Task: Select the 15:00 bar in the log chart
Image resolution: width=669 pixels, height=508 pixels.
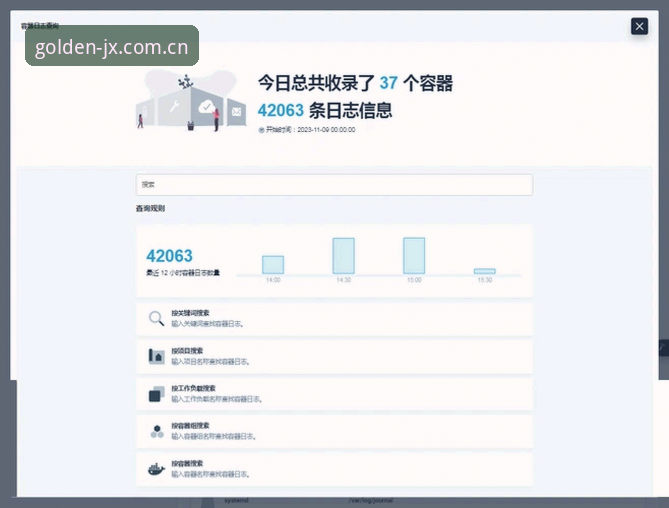Action: pyautogui.click(x=414, y=255)
